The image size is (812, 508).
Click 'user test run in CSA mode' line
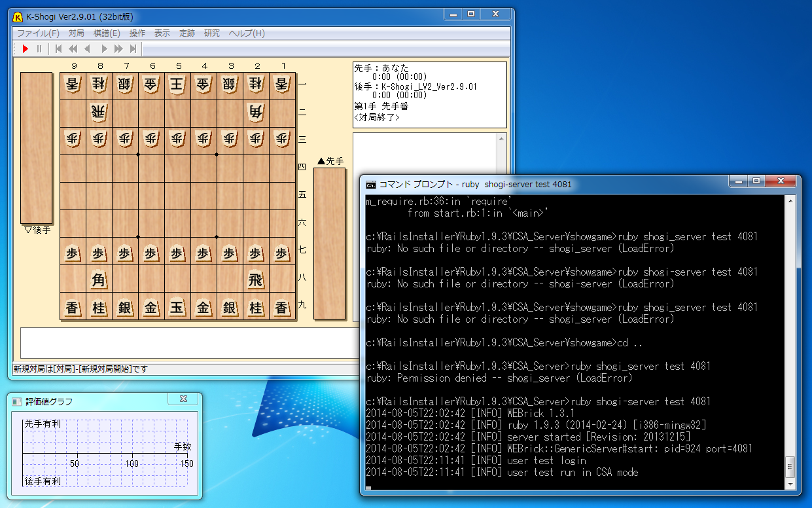pyautogui.click(x=502, y=472)
